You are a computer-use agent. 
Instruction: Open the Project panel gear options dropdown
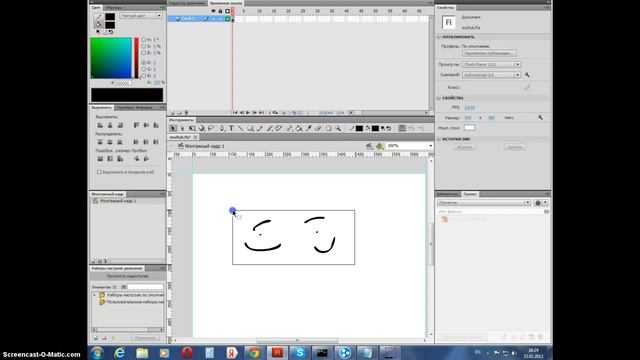coord(541,202)
